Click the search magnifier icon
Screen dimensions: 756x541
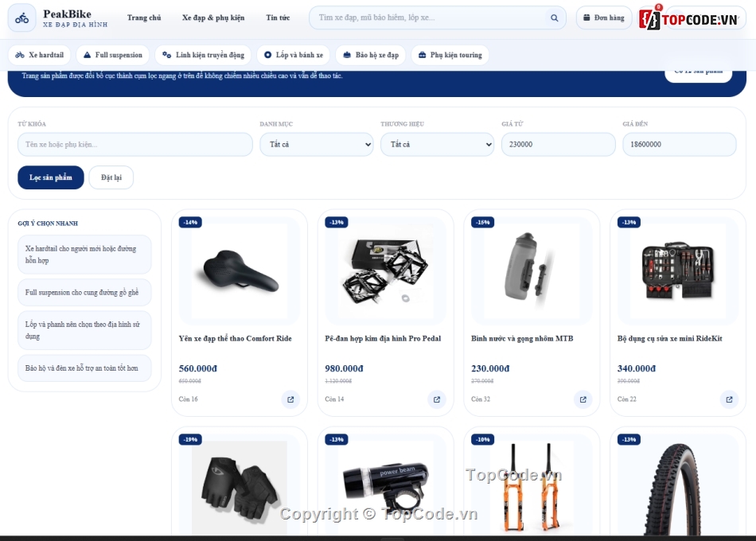(555, 18)
